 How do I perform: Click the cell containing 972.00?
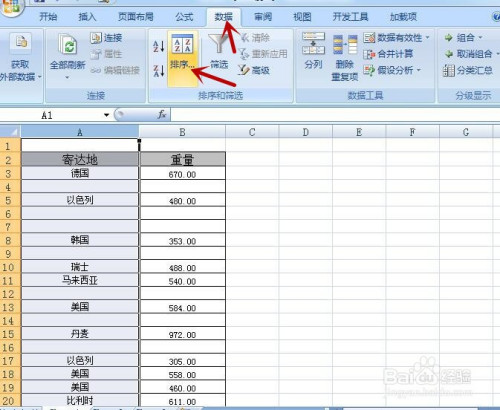[x=182, y=334]
